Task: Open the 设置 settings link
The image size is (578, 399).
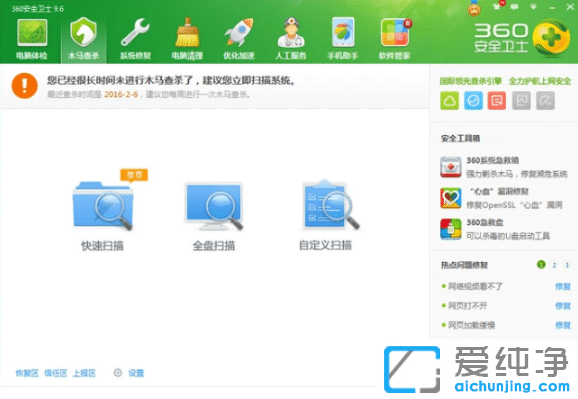Action: (x=136, y=373)
